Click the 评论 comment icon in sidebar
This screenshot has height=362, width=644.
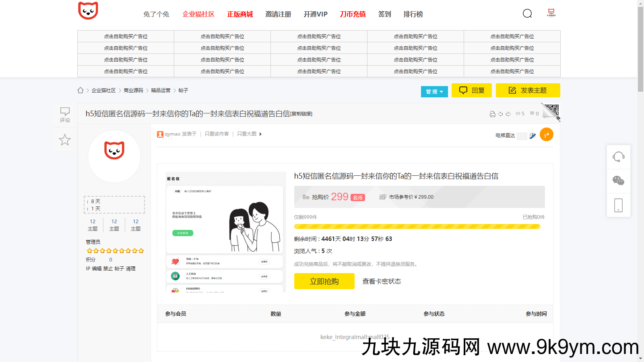point(65,114)
